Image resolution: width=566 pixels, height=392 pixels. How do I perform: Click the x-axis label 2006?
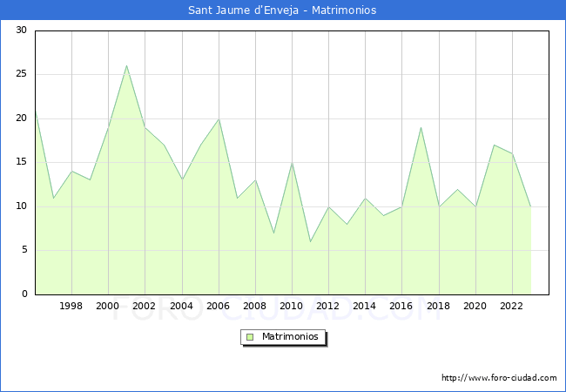click(218, 306)
